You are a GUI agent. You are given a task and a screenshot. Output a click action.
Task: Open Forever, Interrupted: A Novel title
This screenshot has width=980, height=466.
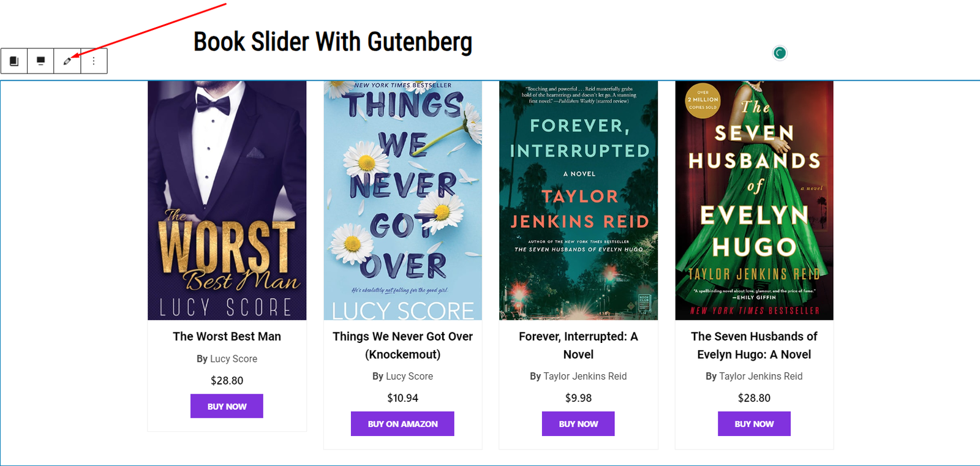tap(578, 345)
